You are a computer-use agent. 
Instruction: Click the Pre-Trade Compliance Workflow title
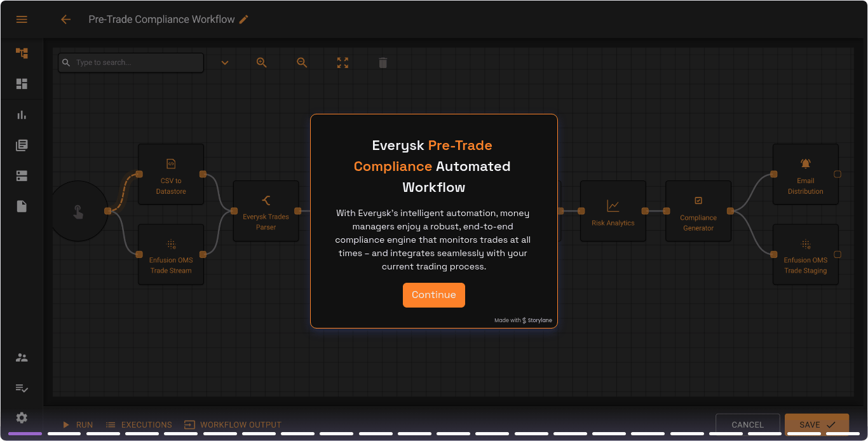(x=161, y=20)
